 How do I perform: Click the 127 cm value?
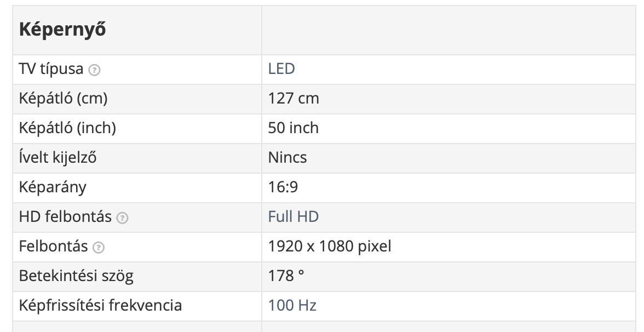(294, 99)
